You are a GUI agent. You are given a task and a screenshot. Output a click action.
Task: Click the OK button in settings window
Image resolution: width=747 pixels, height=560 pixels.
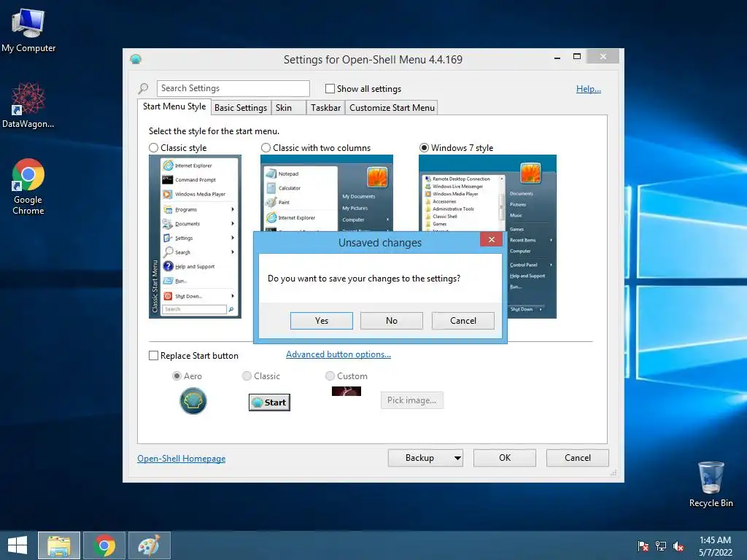click(505, 458)
